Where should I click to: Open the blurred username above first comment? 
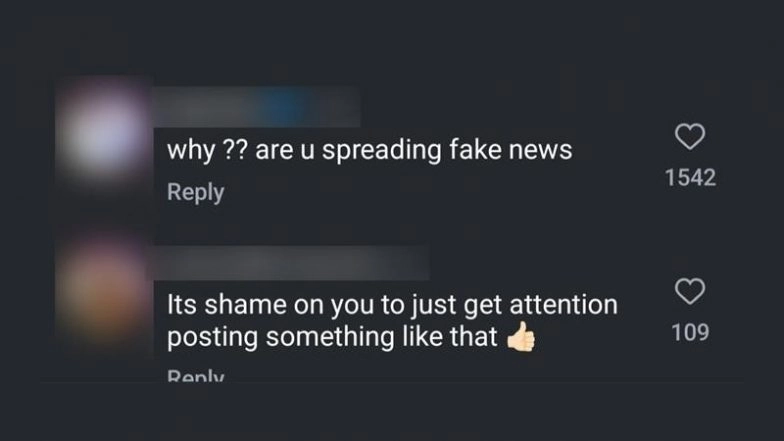pos(258,106)
